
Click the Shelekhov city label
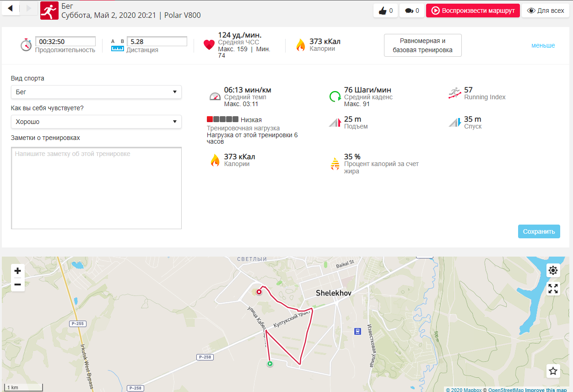tap(333, 294)
